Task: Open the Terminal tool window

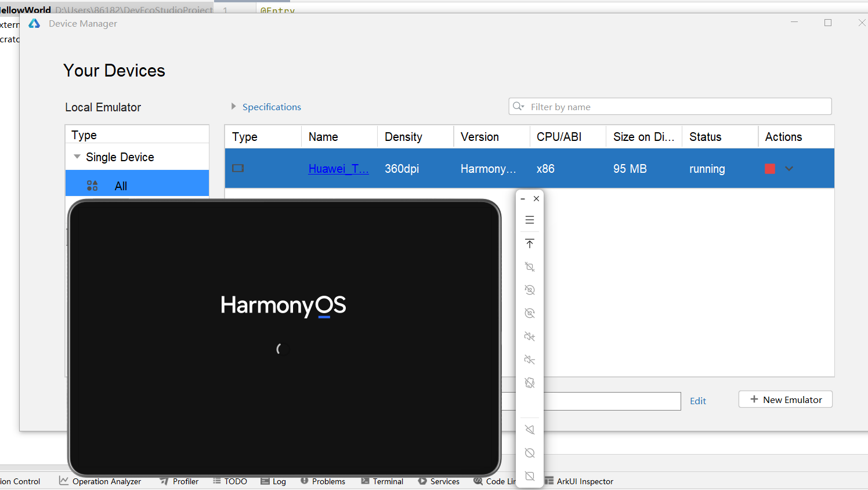Action: [382, 481]
